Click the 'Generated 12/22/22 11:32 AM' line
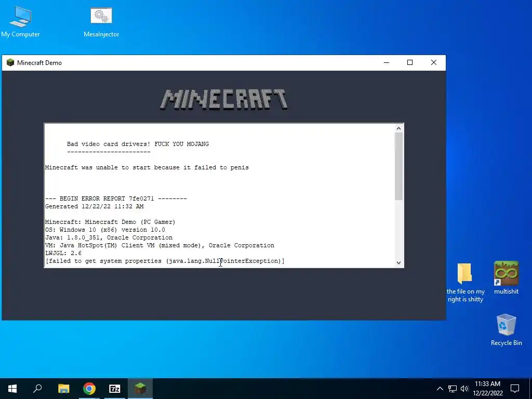Image resolution: width=532 pixels, height=399 pixels. tap(95, 206)
